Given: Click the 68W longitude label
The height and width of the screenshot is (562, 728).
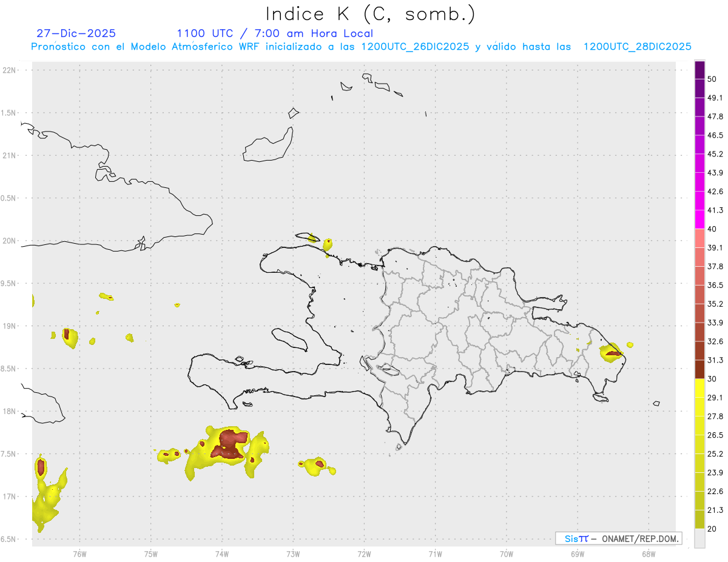Looking at the screenshot, I should [x=649, y=553].
